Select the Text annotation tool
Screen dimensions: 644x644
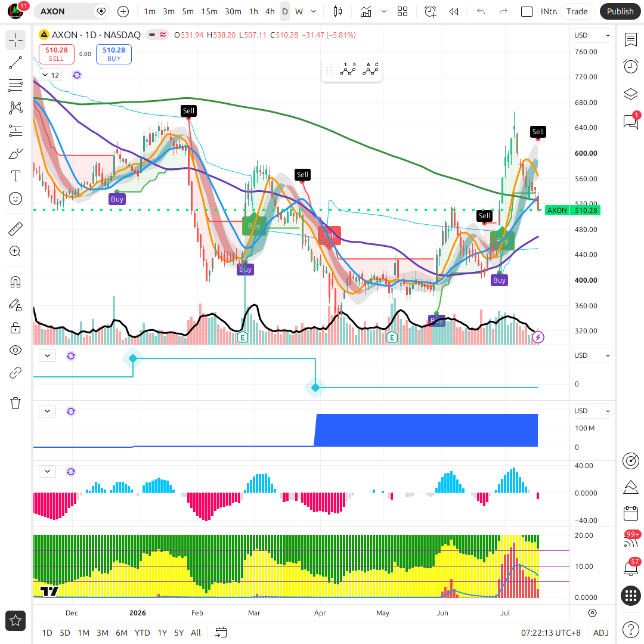16,176
